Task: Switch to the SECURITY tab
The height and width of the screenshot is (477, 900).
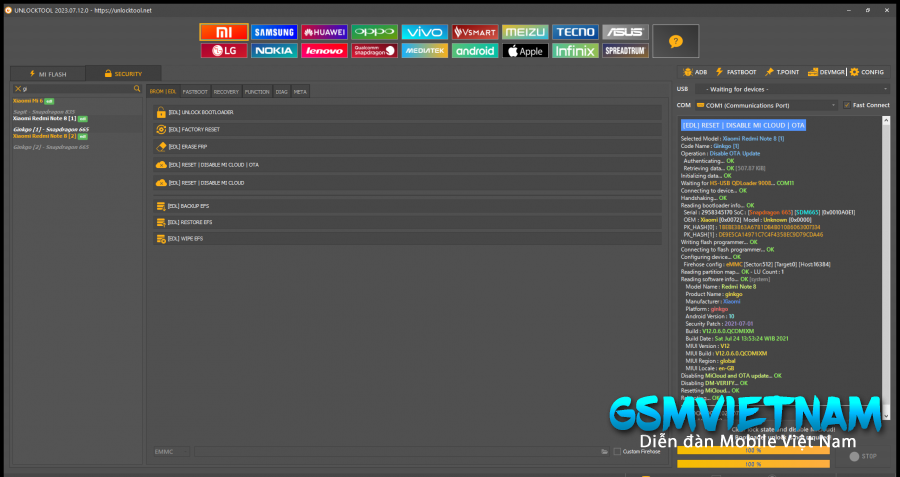Action: tap(123, 73)
